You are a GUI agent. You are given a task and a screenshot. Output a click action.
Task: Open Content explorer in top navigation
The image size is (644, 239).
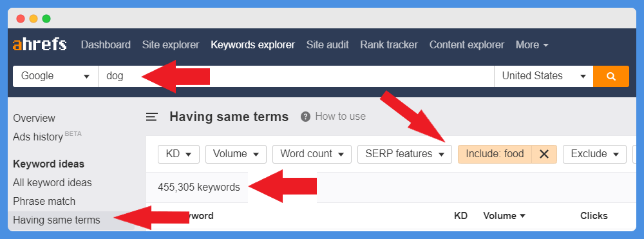466,44
